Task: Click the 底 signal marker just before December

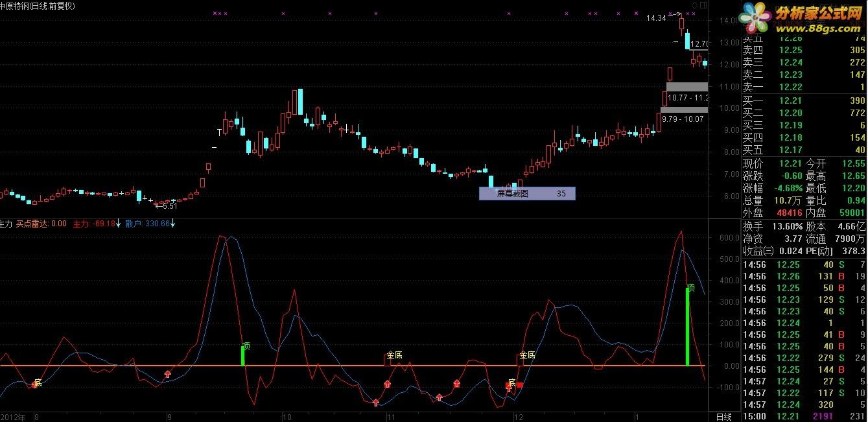Action: point(511,382)
